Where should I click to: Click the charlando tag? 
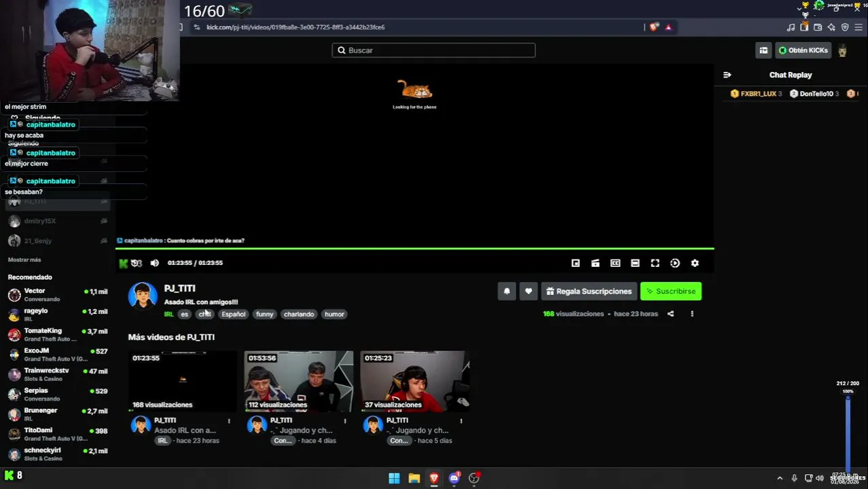pyautogui.click(x=299, y=314)
